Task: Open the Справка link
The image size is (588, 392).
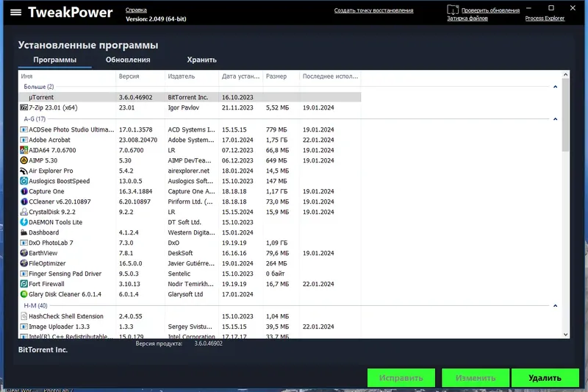Action: [136, 10]
